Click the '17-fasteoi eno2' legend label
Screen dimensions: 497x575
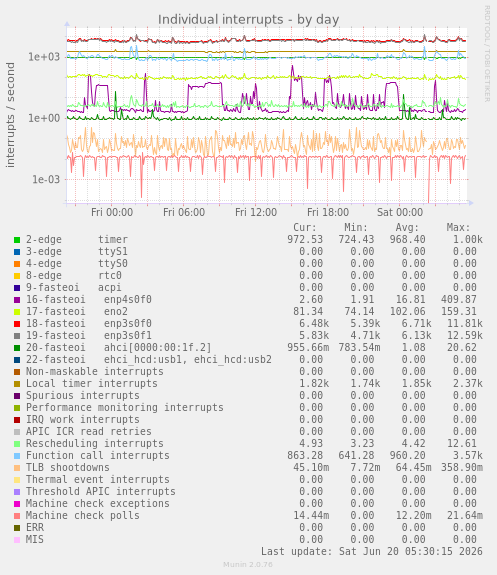[x=77, y=312]
